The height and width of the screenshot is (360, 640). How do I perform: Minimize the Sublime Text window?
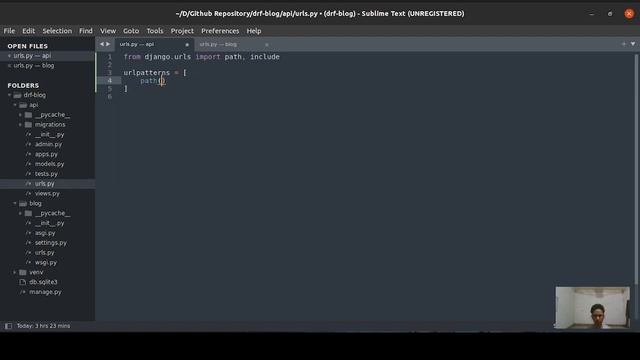[591, 14]
